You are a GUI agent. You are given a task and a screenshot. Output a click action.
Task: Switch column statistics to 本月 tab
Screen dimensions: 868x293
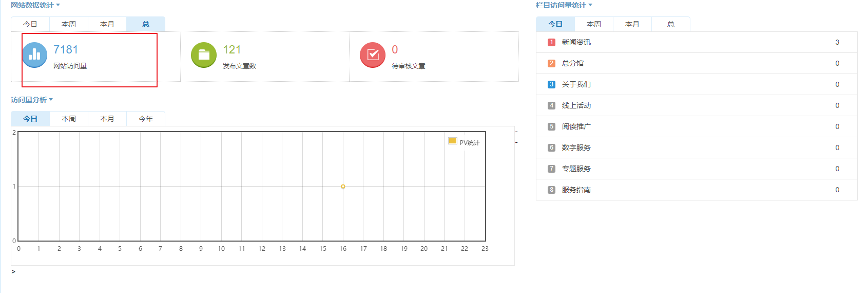click(632, 24)
